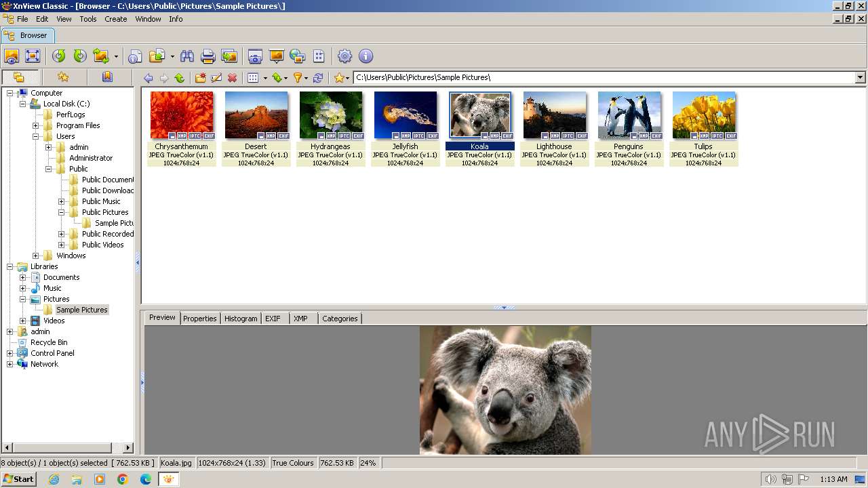868x488 pixels.
Task: Launch full screen view icon
Action: click(x=33, y=56)
